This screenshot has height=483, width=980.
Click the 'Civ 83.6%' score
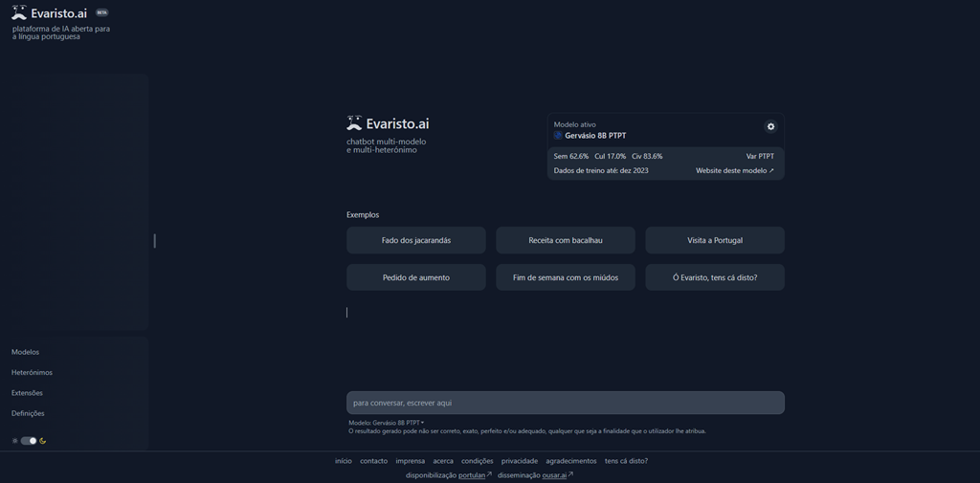point(648,156)
